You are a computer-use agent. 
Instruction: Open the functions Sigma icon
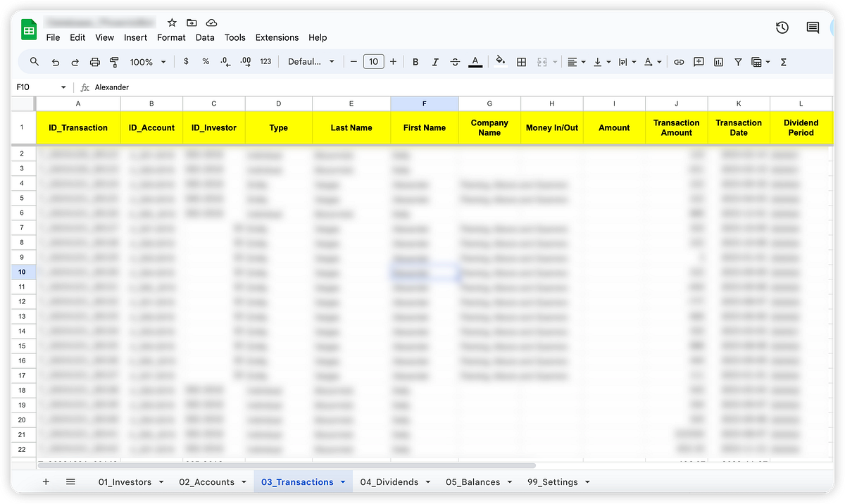click(x=783, y=62)
